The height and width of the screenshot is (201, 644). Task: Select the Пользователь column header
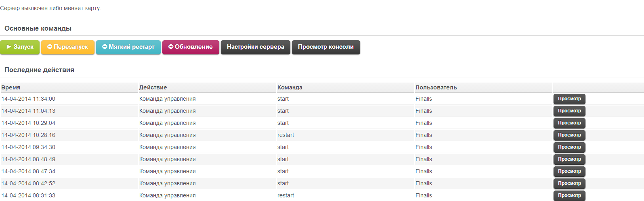(x=436, y=88)
